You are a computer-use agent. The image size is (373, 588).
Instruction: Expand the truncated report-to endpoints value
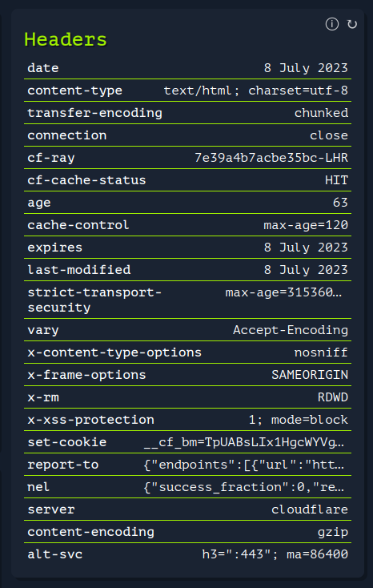click(x=244, y=465)
